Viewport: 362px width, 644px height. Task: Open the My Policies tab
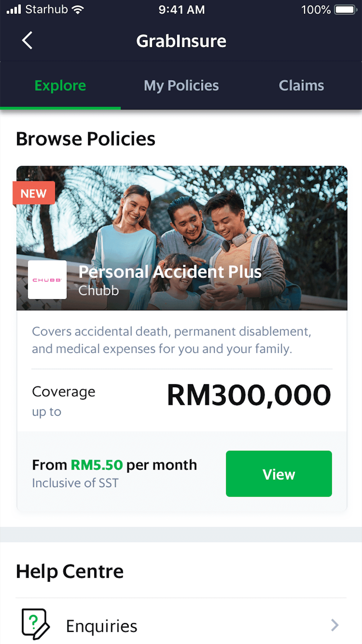[181, 86]
